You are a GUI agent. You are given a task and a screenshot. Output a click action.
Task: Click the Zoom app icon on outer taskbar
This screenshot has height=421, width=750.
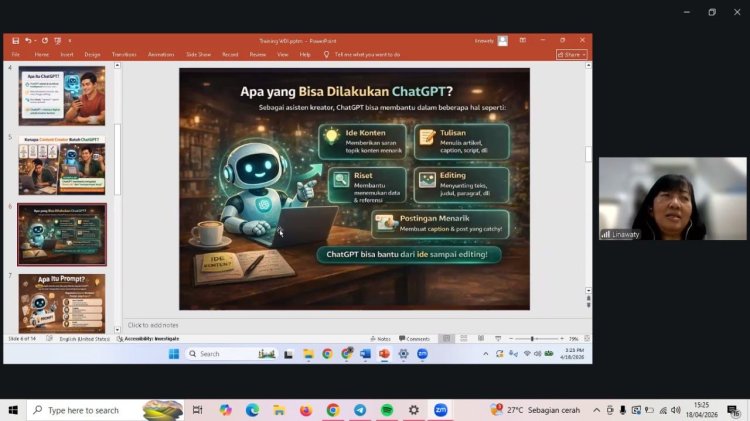(x=440, y=410)
